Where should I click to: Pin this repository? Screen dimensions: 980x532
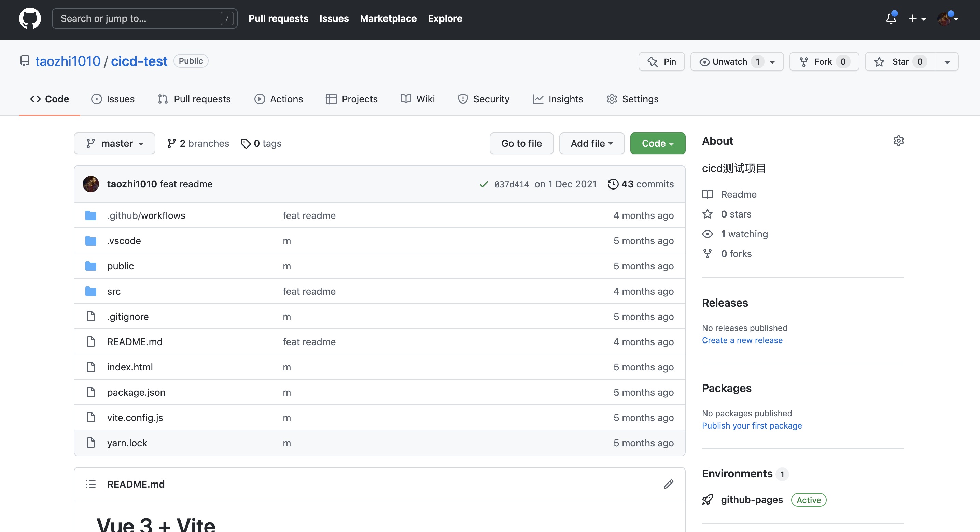[661, 62]
